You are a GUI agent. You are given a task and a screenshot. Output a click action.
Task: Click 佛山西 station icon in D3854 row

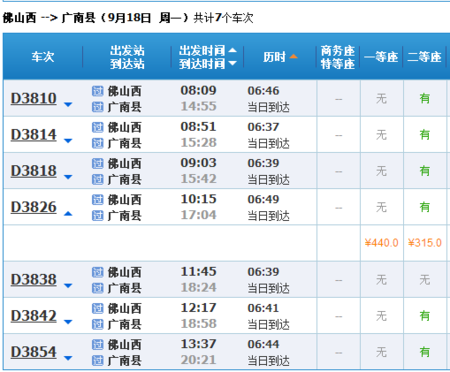pyautogui.click(x=97, y=345)
